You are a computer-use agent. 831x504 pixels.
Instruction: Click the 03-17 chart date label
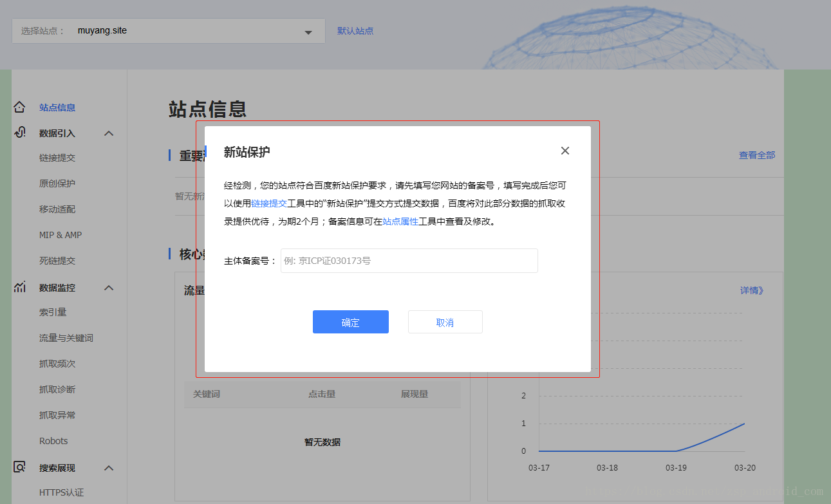539,468
